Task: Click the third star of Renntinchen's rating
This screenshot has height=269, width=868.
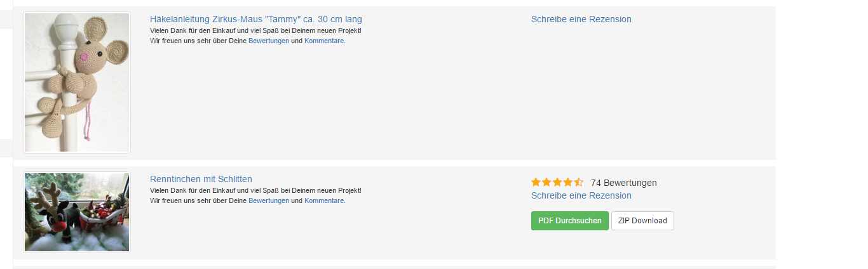Action: click(557, 183)
